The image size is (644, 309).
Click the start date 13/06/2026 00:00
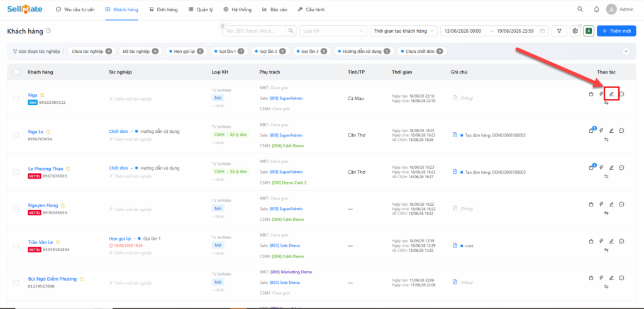(x=463, y=31)
